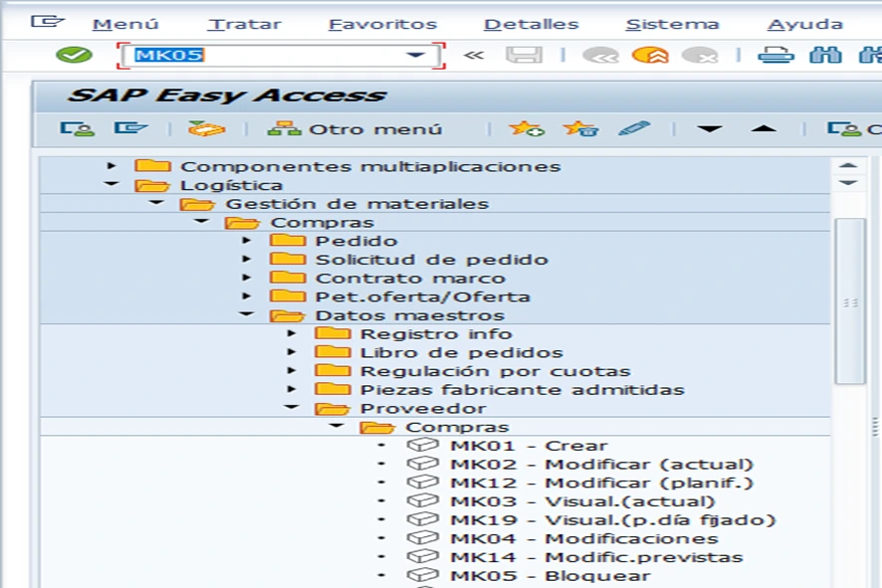The width and height of the screenshot is (882, 588).
Task: Open the Tratar menu
Action: pos(245,24)
